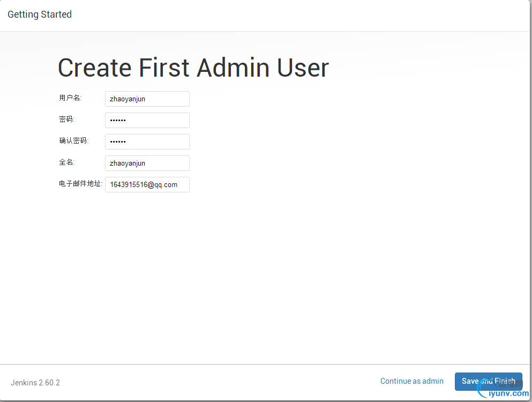
Task: Click the 密码 label
Action: coord(67,119)
